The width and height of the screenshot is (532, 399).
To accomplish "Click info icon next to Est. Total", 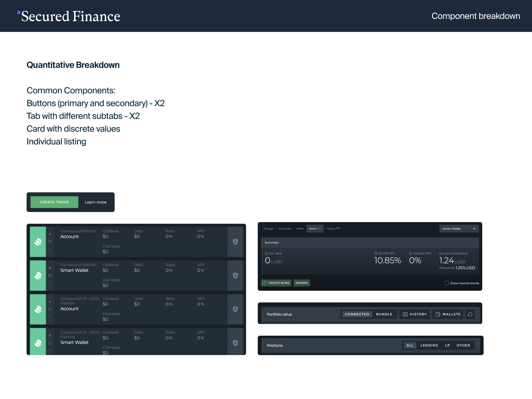I will pos(267,253).
